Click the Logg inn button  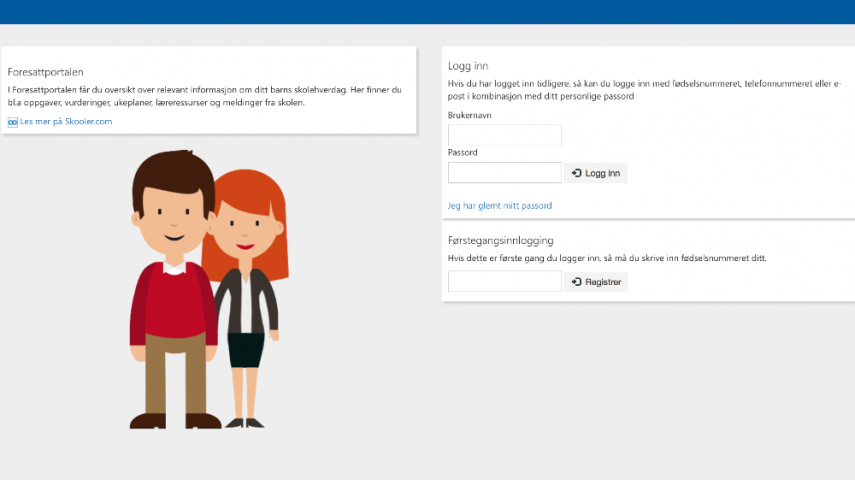pyautogui.click(x=595, y=173)
